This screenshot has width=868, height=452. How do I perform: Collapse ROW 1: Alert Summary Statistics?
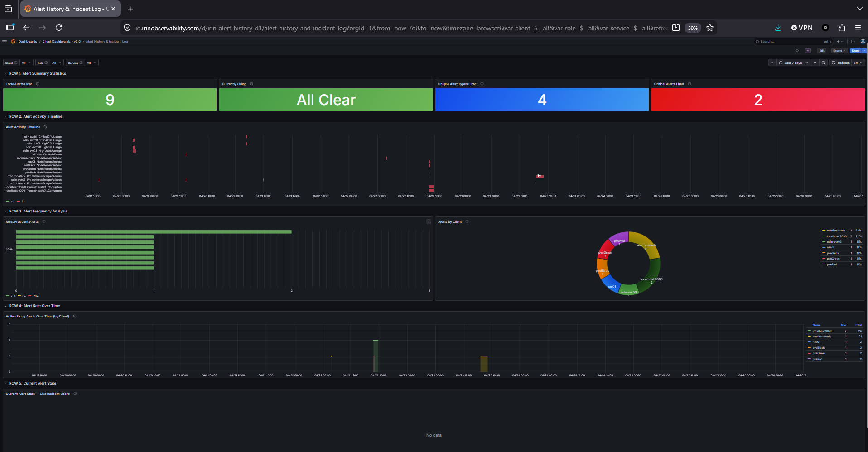click(37, 73)
